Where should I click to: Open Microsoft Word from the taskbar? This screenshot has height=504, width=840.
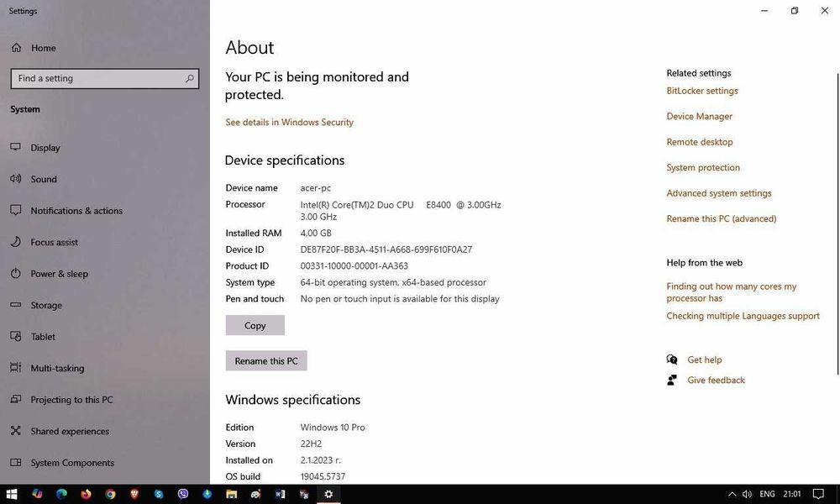[281, 494]
